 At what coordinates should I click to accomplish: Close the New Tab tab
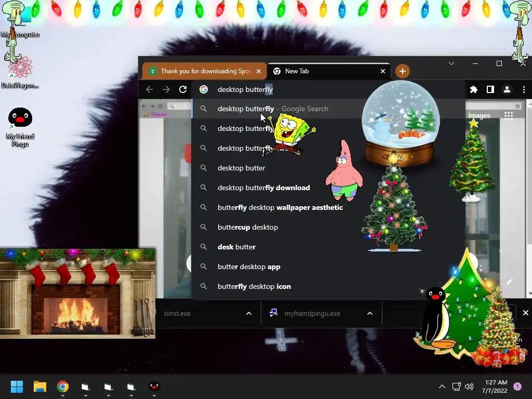click(x=383, y=71)
